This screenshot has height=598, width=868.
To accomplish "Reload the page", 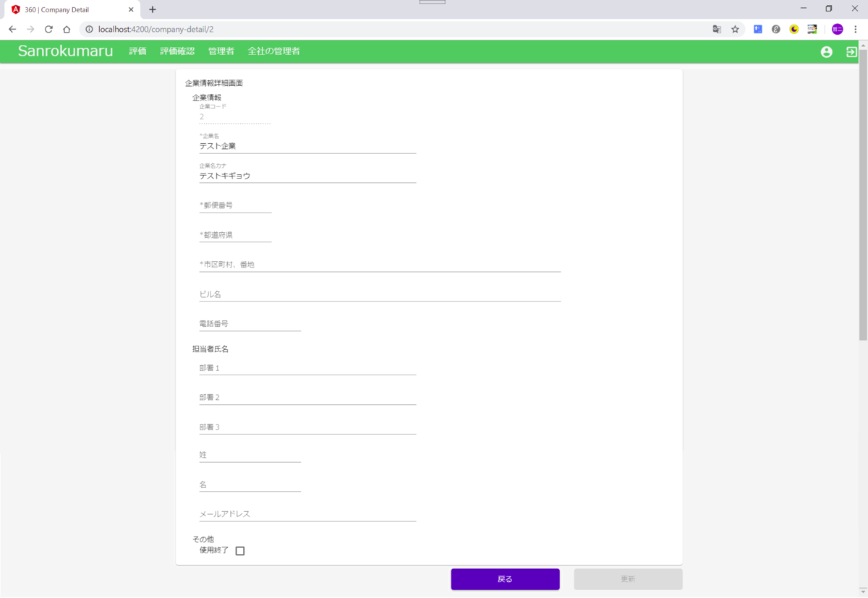I will point(48,30).
